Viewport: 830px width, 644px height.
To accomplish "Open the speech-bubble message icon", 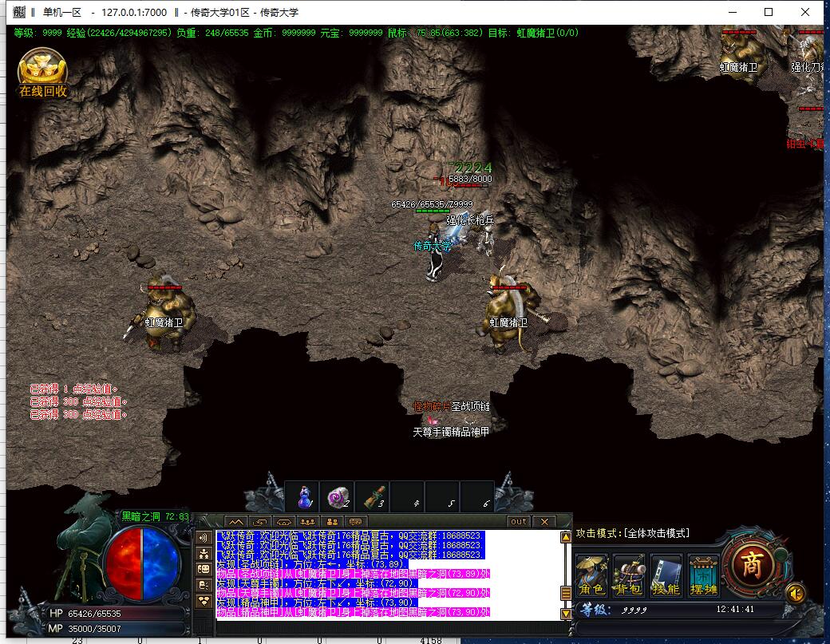I will pyautogui.click(x=356, y=522).
